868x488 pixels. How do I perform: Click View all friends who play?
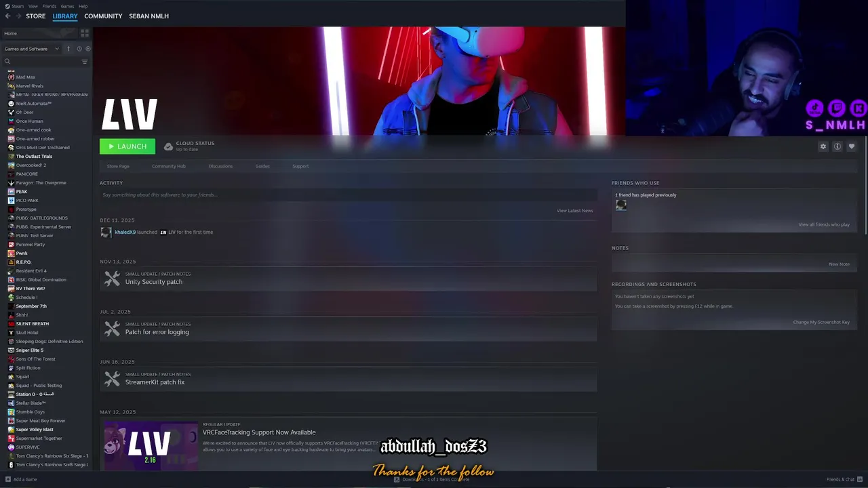pos(824,224)
